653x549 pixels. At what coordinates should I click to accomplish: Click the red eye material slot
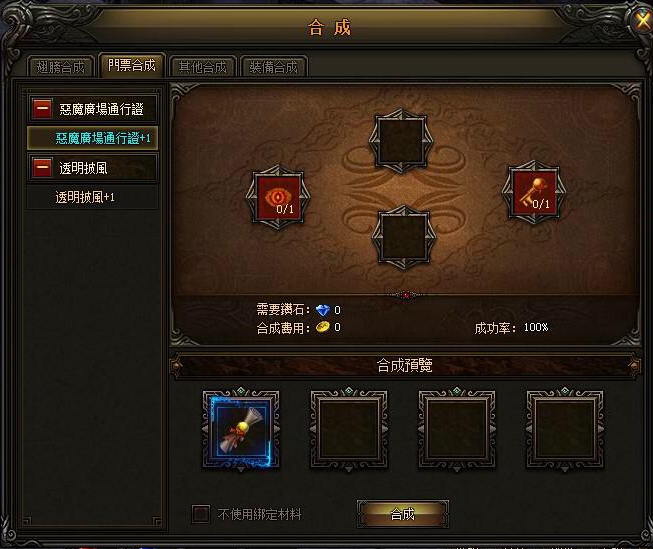(278, 197)
